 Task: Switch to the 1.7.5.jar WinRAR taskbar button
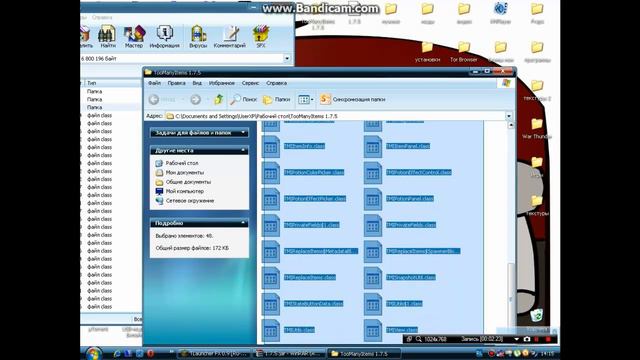[289, 353]
